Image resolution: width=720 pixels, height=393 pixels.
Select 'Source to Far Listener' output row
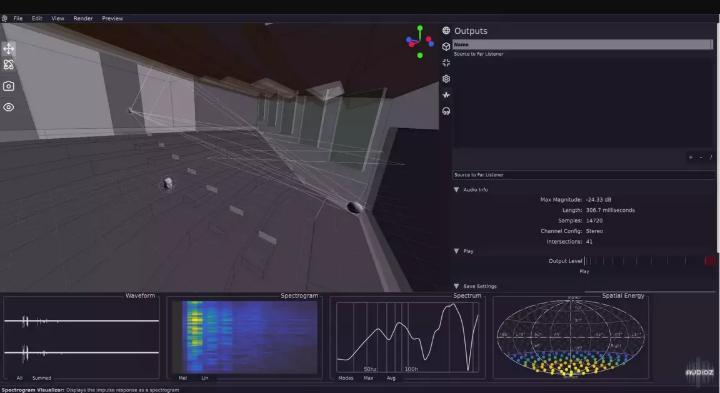coord(583,54)
